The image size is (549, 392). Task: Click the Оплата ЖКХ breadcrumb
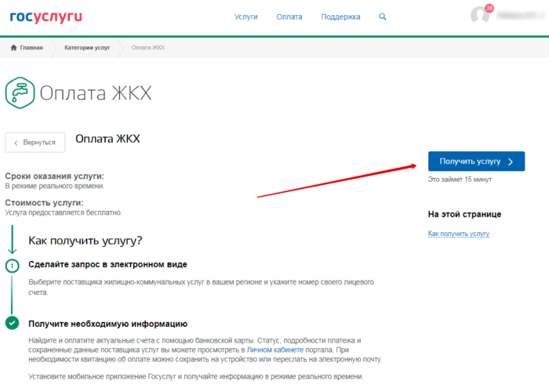pos(147,48)
